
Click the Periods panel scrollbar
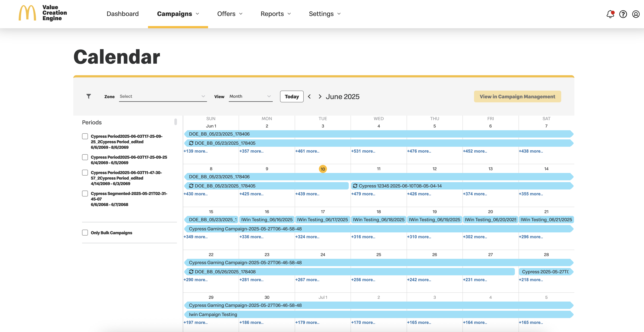click(175, 122)
